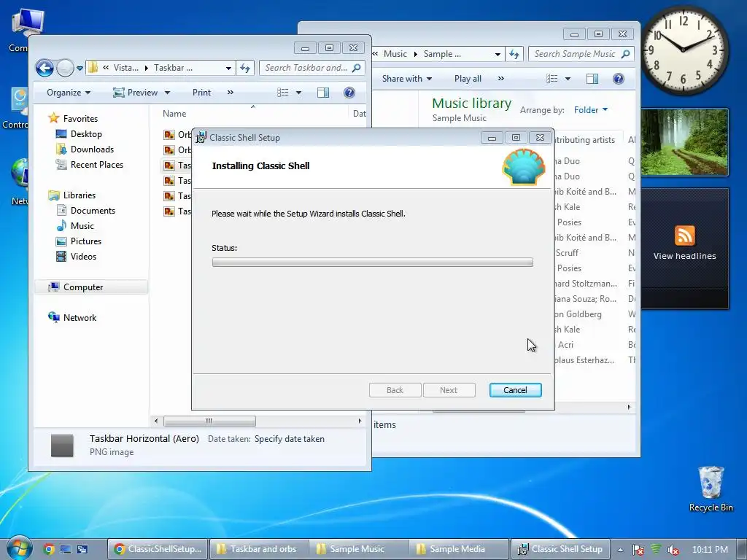Toggle preview pane in Taskbar window
The width and height of the screenshot is (747, 560).
323,93
